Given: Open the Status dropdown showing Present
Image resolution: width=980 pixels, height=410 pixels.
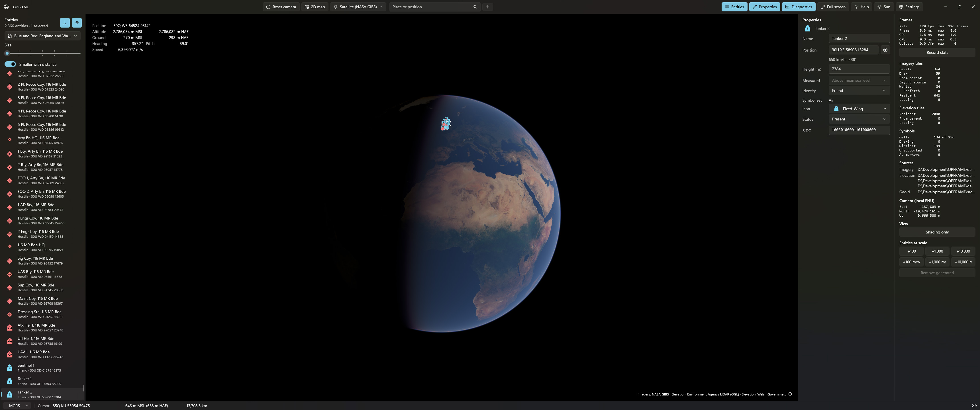Looking at the screenshot, I should tap(859, 119).
